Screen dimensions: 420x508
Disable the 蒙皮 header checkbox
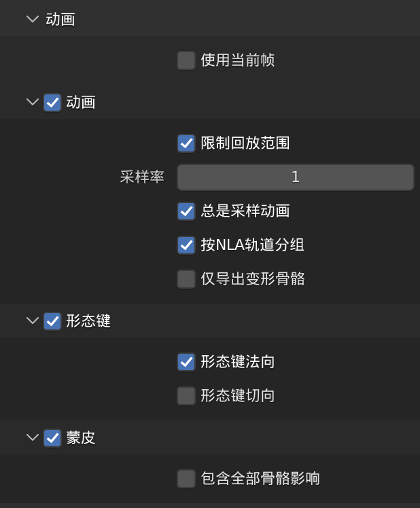(52, 438)
